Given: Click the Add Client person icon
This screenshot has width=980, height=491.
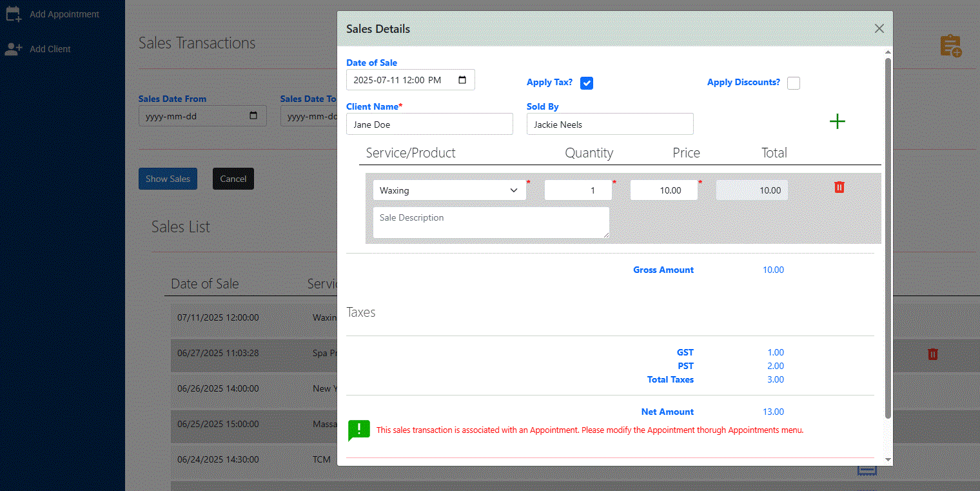Looking at the screenshot, I should (x=13, y=48).
